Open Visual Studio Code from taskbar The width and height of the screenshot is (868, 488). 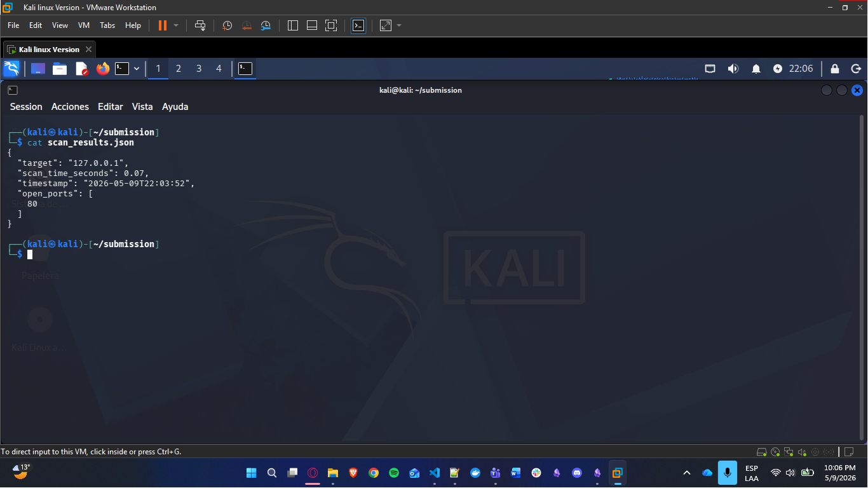pos(435,473)
